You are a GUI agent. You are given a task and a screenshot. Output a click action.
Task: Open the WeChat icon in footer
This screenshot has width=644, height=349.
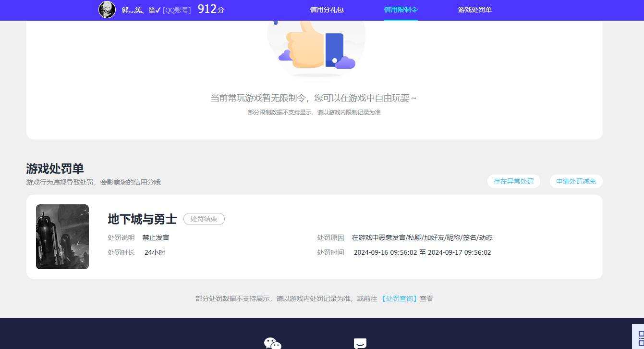[272, 343]
